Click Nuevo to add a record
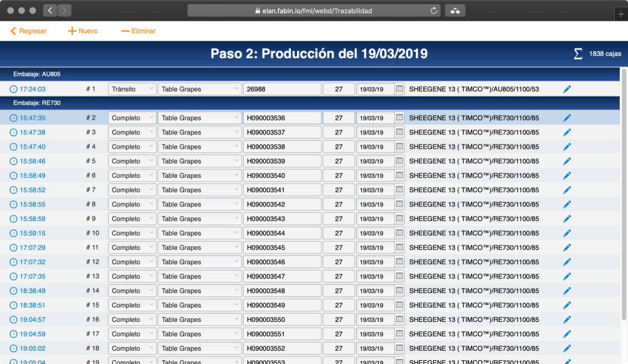Image resolution: width=628 pixels, height=364 pixels. [83, 31]
